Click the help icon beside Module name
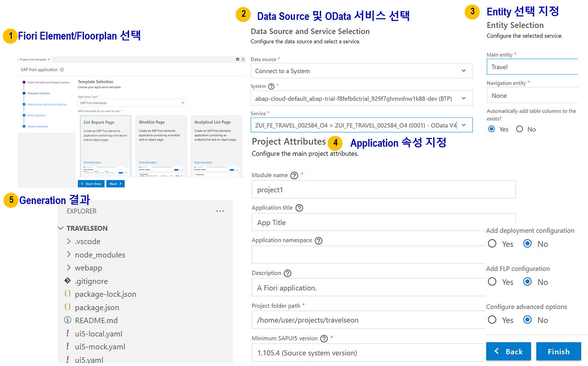This screenshot has height=366, width=588. (294, 175)
